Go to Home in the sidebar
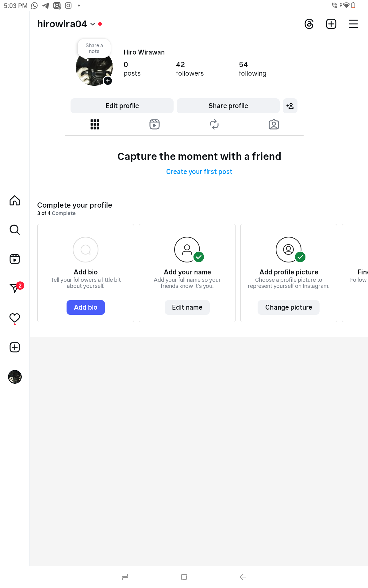The height and width of the screenshot is (588, 368). click(15, 200)
